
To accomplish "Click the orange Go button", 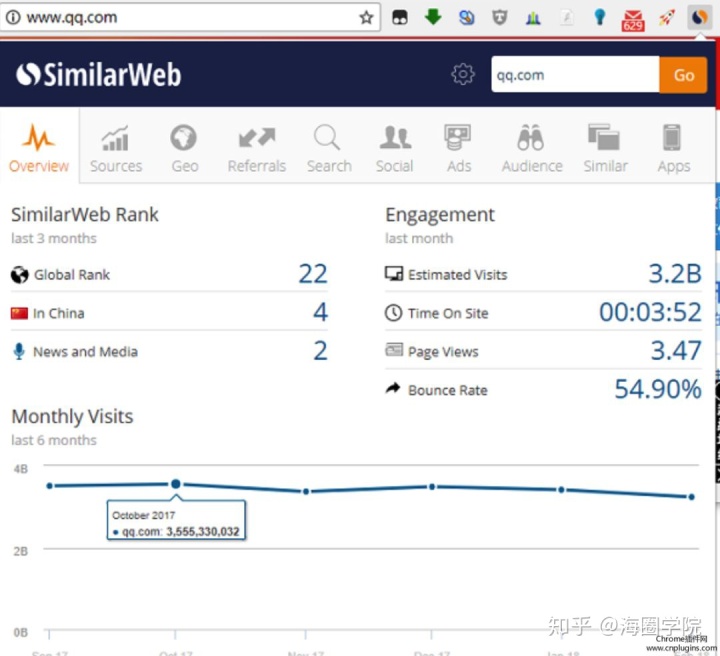I will click(683, 75).
